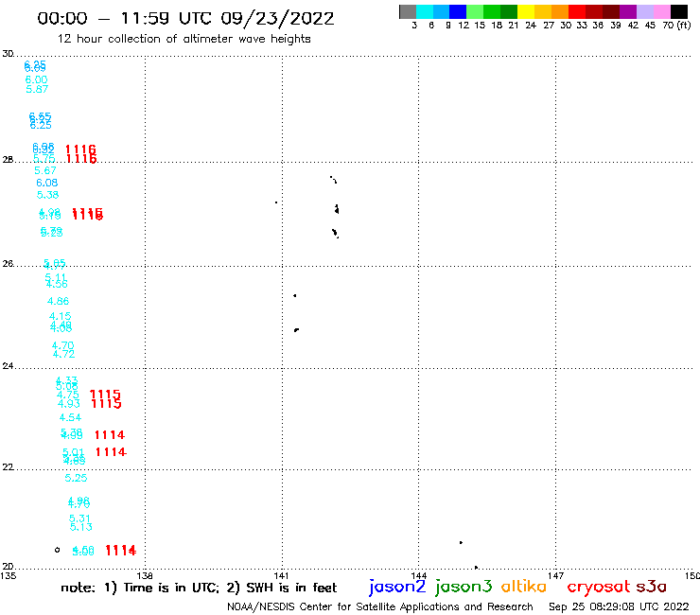
Task: Select the s3a satellite label
Action: (651, 587)
